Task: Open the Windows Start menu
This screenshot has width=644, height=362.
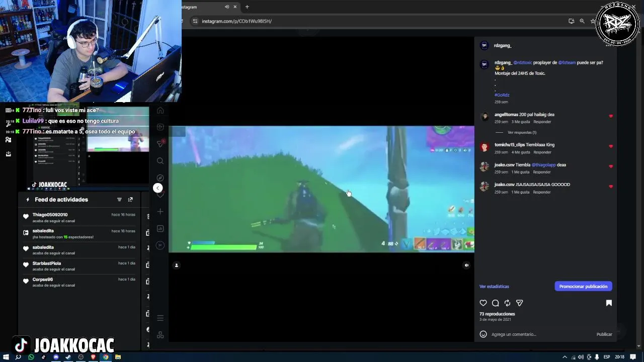Action: coord(6,357)
